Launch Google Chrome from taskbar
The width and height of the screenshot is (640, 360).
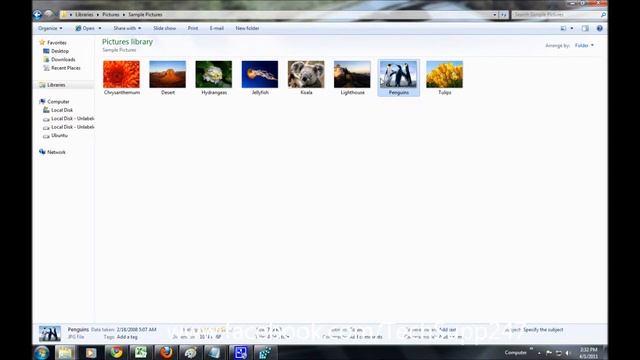116,352
